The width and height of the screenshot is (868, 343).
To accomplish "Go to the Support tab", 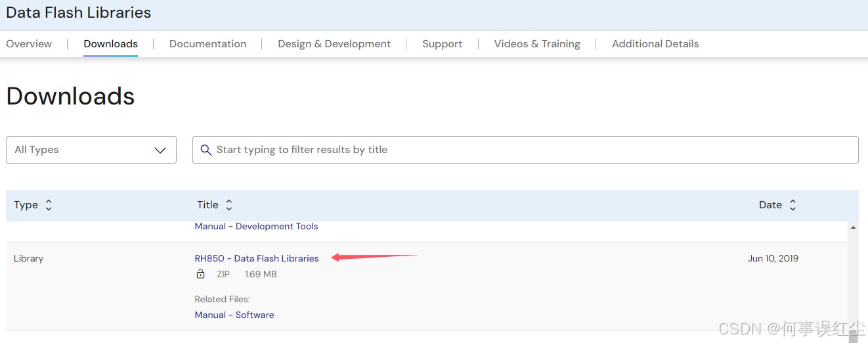I will point(442,44).
